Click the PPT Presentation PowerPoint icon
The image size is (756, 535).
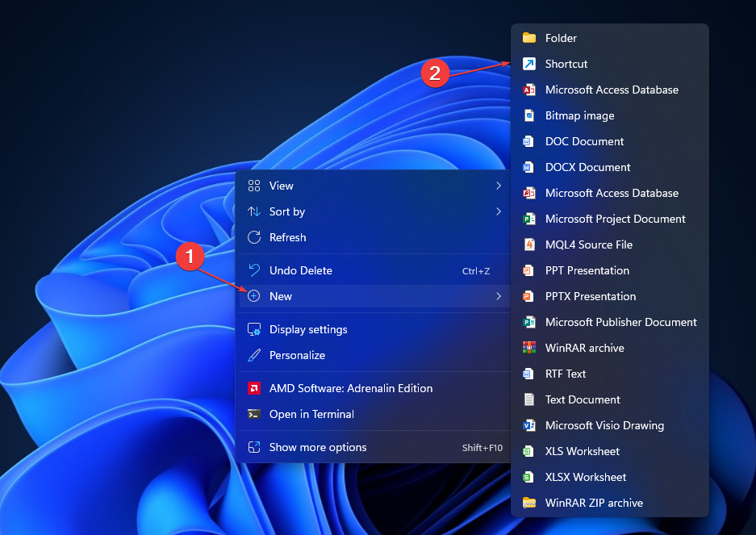pyautogui.click(x=529, y=270)
